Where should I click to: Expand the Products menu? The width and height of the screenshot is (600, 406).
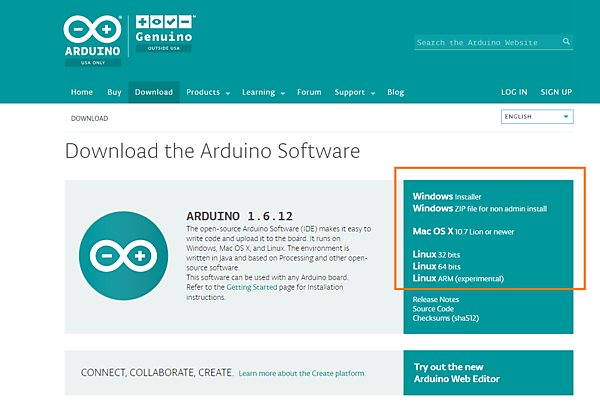tap(208, 92)
